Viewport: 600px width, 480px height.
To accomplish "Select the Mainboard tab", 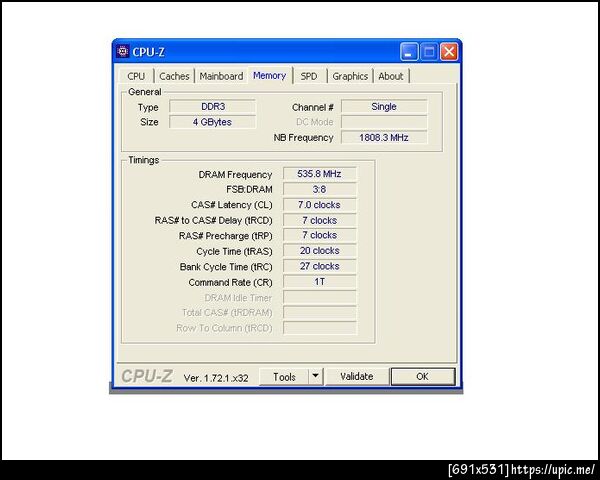I will tap(221, 76).
